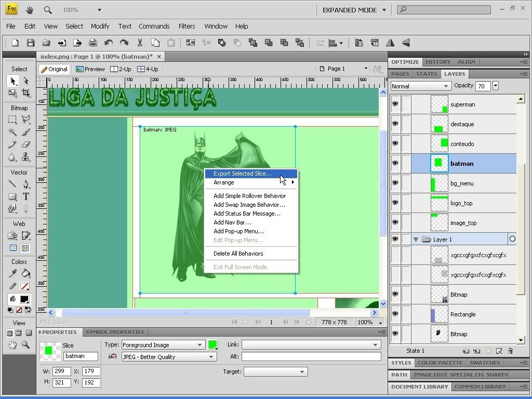Image resolution: width=532 pixels, height=399 pixels.
Task: Hide the image_top slice layer
Action: (395, 222)
